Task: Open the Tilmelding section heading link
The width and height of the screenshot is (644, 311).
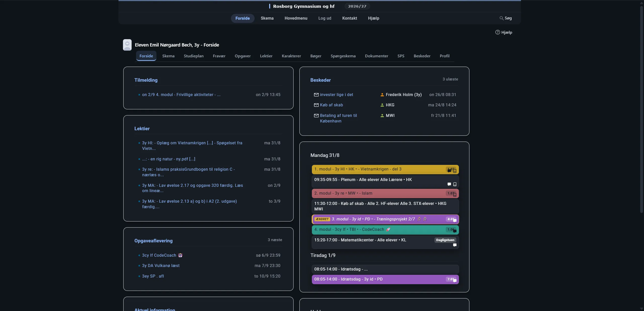Action: pyautogui.click(x=146, y=80)
